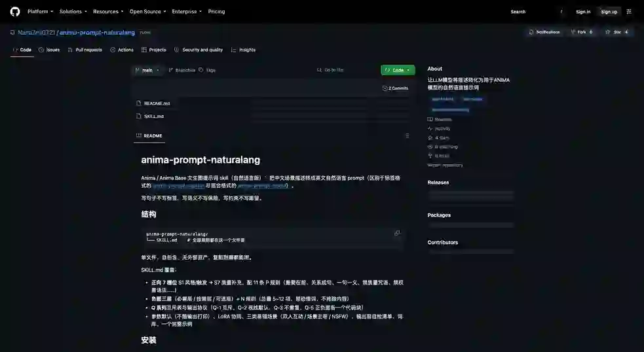This screenshot has height=352, width=644.
Task: Click the second blue link in README intro
Action: pos(262,186)
